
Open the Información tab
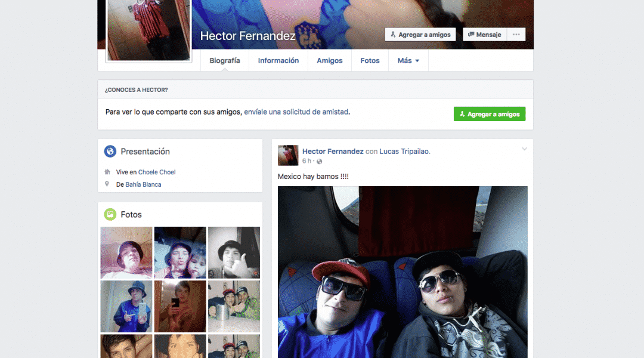coord(278,60)
